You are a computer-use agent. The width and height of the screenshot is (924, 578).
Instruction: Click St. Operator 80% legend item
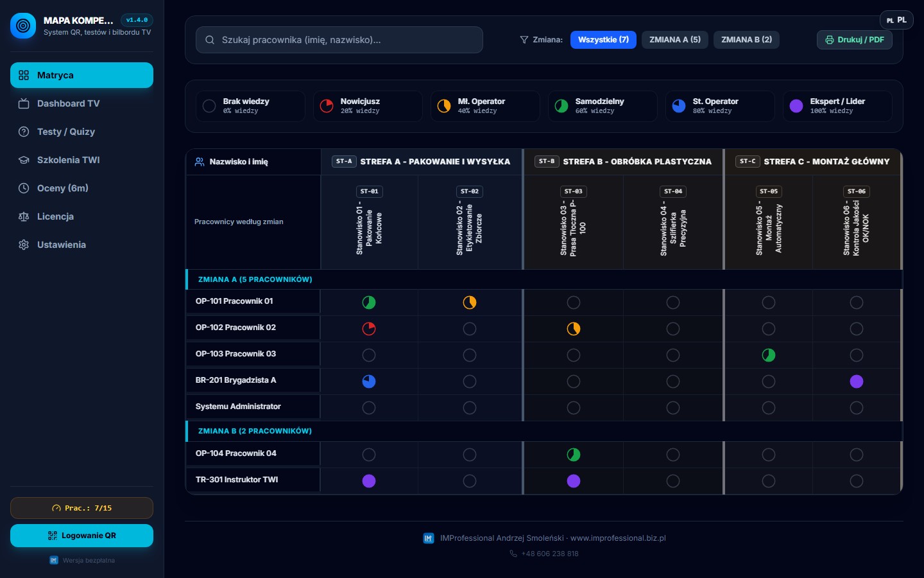pyautogui.click(x=720, y=106)
